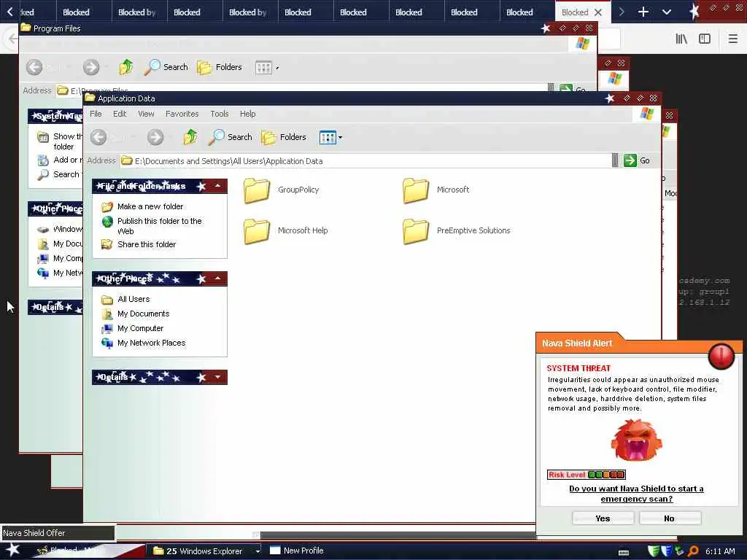The width and height of the screenshot is (747, 560).
Task: Open Search in Program Files toolbar
Action: [166, 67]
